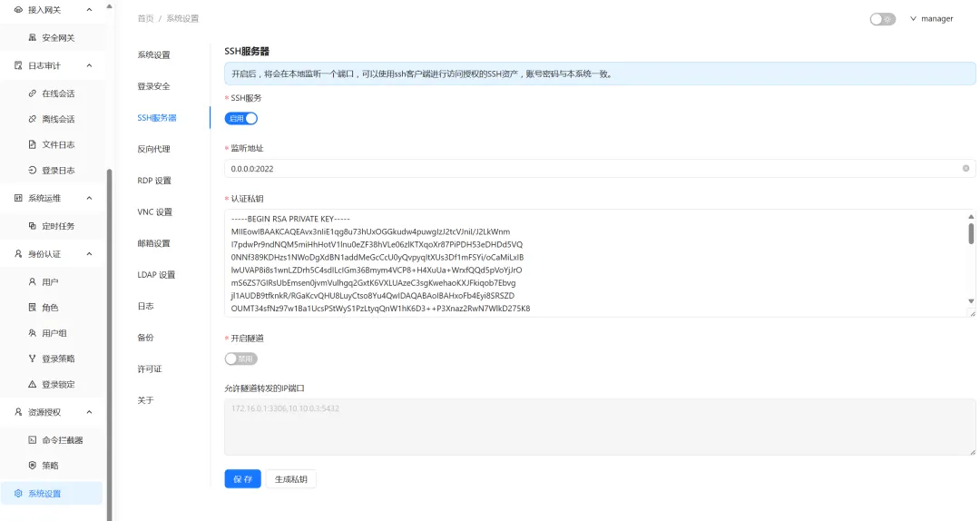Go to 首页 via breadcrumb
This screenshot has width=980, height=521.
click(145, 19)
